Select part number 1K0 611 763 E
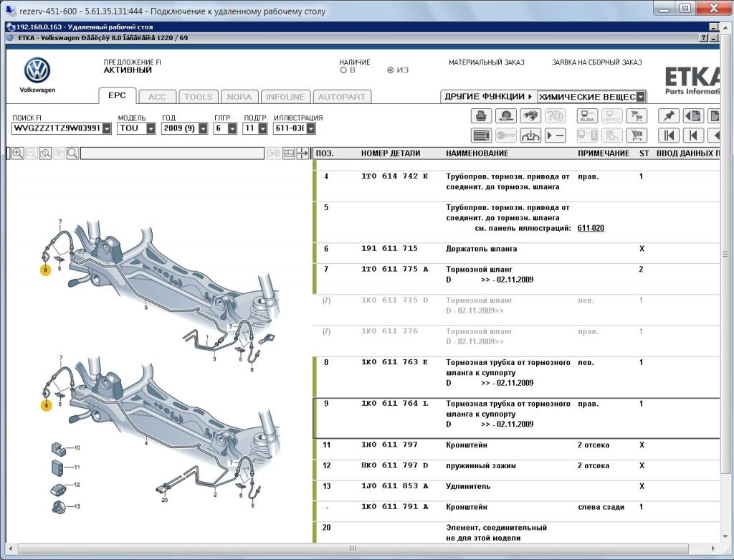This screenshot has width=734, height=560. (395, 362)
